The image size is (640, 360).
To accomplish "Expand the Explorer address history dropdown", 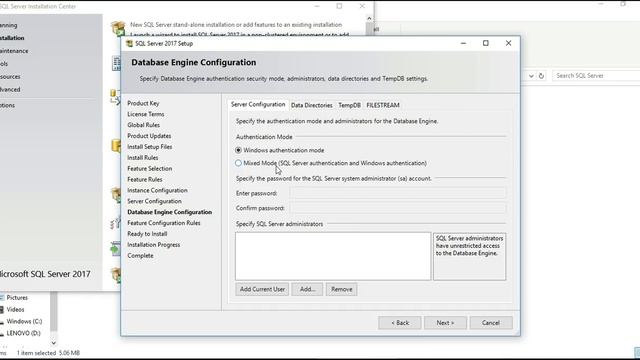I will tap(531, 76).
